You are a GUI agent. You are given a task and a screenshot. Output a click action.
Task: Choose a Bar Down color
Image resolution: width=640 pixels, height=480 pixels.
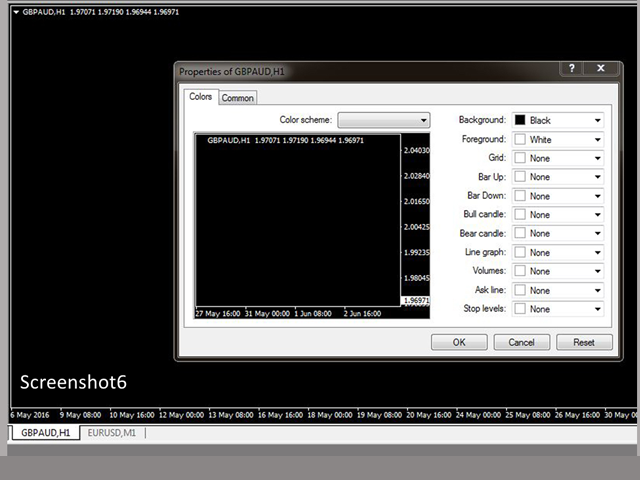[x=558, y=196]
